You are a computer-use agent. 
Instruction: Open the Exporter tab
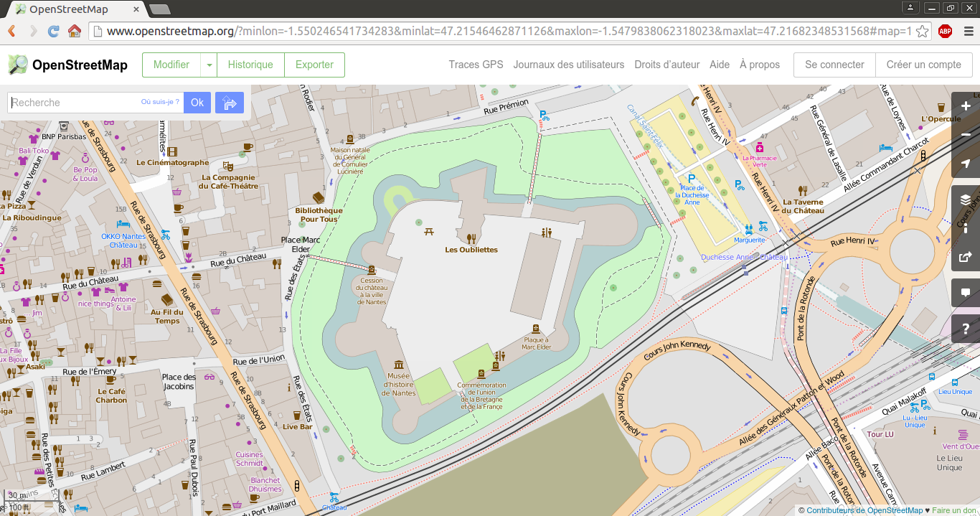pyautogui.click(x=314, y=65)
